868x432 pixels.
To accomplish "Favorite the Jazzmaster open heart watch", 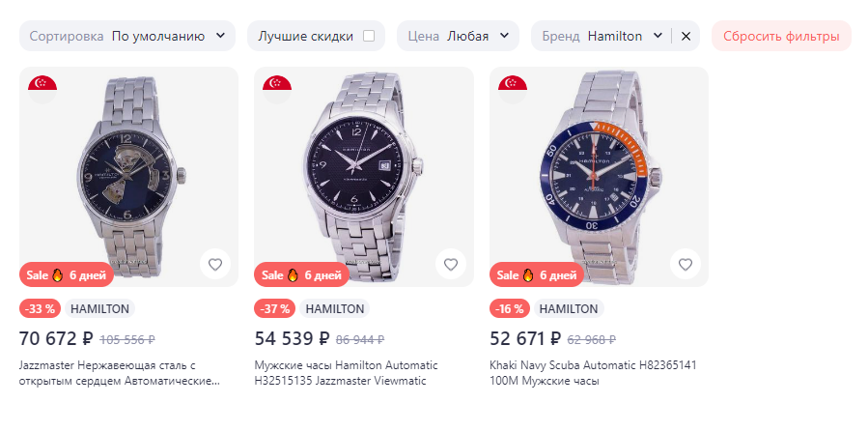I will click(x=215, y=264).
